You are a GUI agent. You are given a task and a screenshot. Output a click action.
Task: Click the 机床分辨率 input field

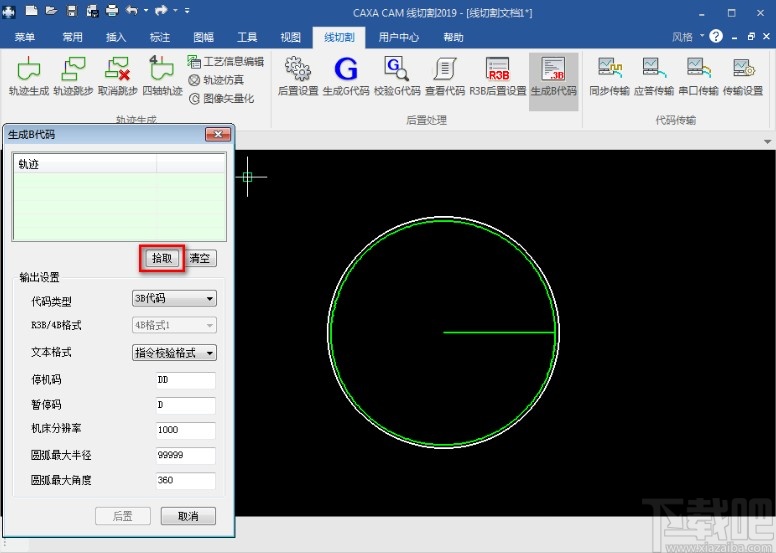[186, 431]
